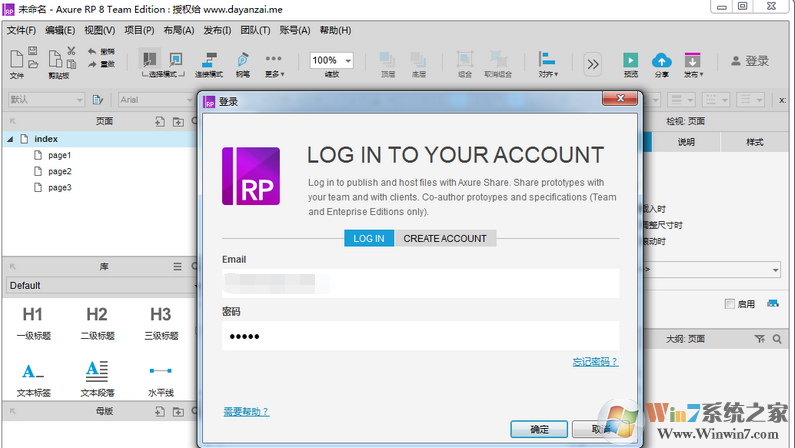Open the More (更多) tools dropdown
The image size is (795, 448).
pyautogui.click(x=274, y=64)
